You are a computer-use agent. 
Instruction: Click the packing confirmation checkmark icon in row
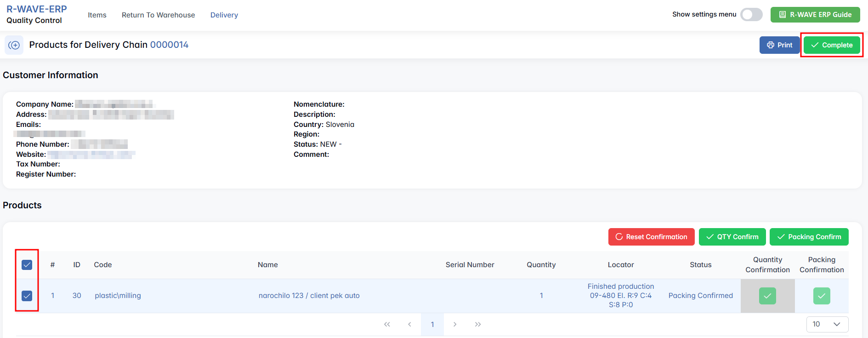(x=822, y=296)
